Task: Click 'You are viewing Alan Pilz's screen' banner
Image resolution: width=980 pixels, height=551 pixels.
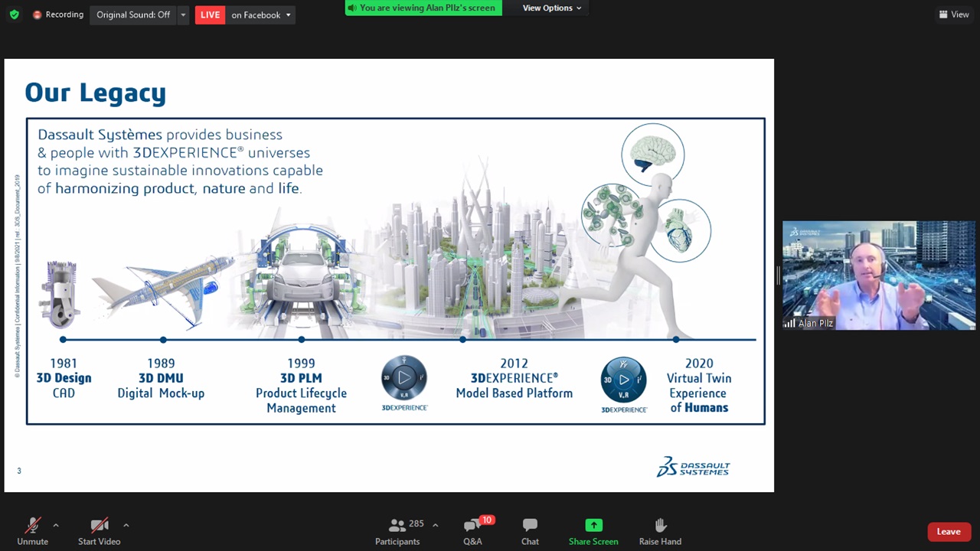Action: [x=423, y=8]
